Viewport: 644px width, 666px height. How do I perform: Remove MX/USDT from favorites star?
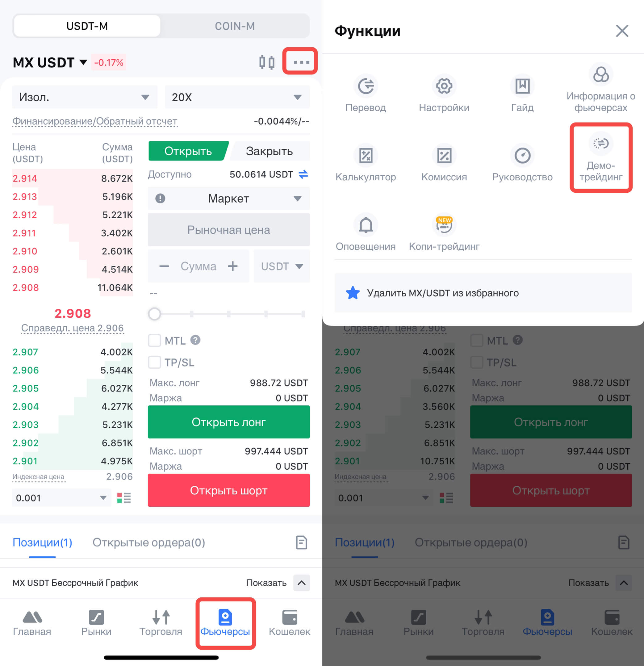353,293
